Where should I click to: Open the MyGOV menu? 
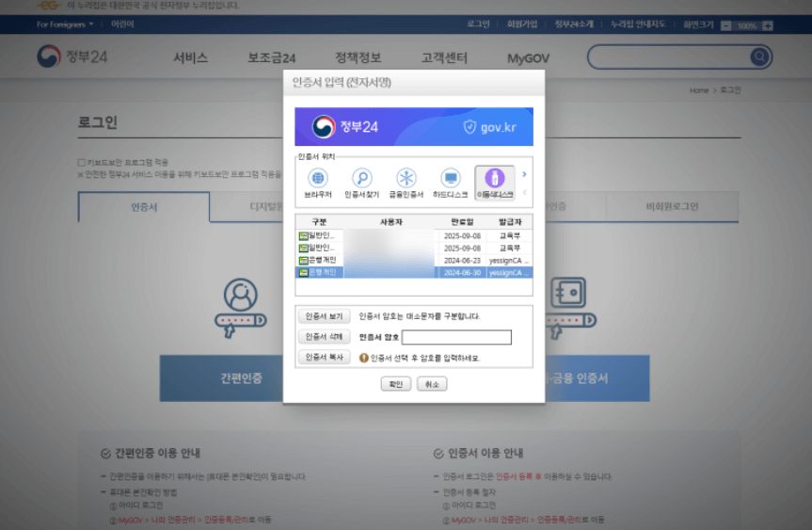(528, 58)
